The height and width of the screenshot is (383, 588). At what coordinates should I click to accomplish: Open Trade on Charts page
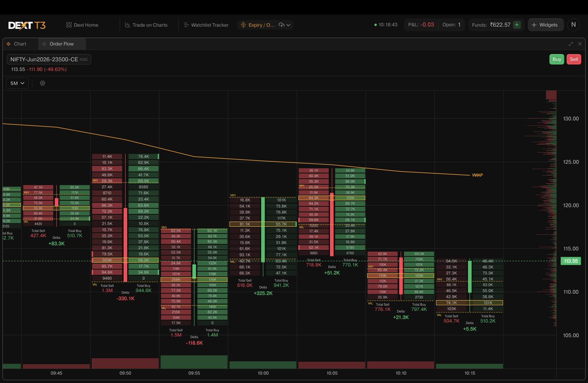tap(146, 25)
